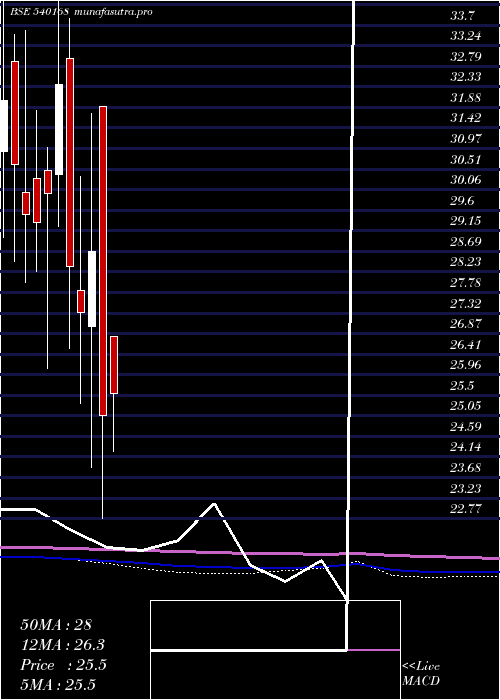Screen dimensions: 500x700
Task: Click the 29.15 price axis label
Action: [466, 221]
